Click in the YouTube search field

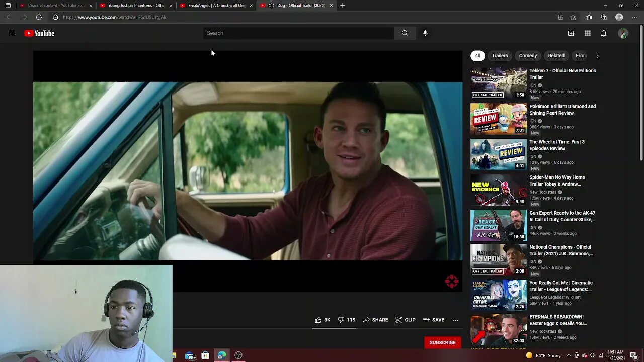click(x=299, y=33)
